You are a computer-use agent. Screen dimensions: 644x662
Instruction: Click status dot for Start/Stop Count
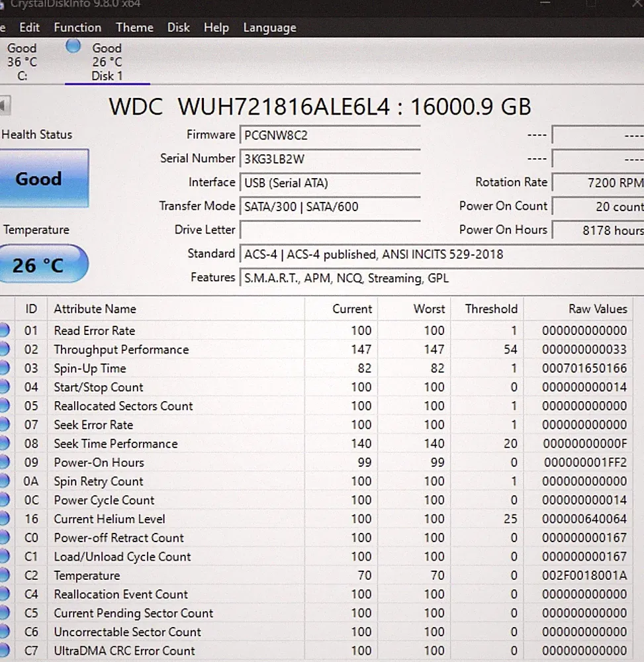click(4, 387)
